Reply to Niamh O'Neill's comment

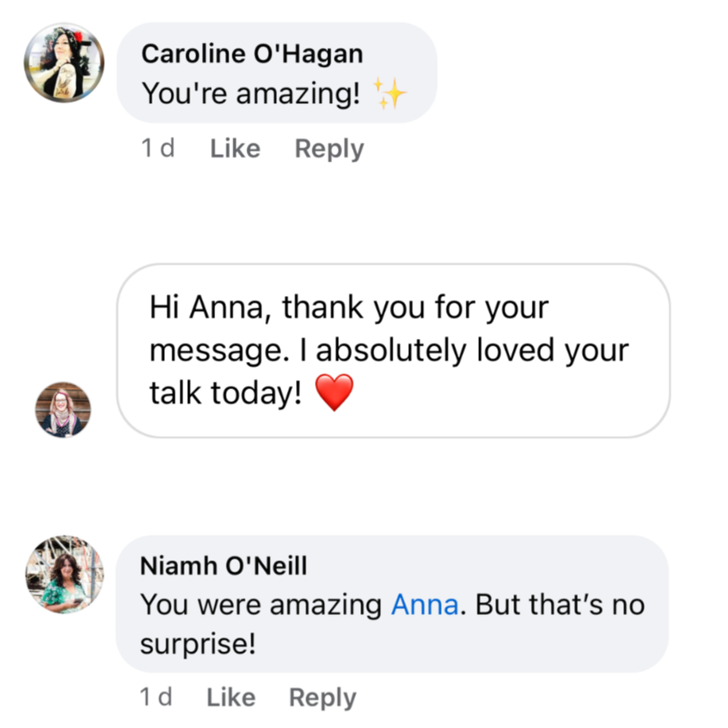coord(322,697)
